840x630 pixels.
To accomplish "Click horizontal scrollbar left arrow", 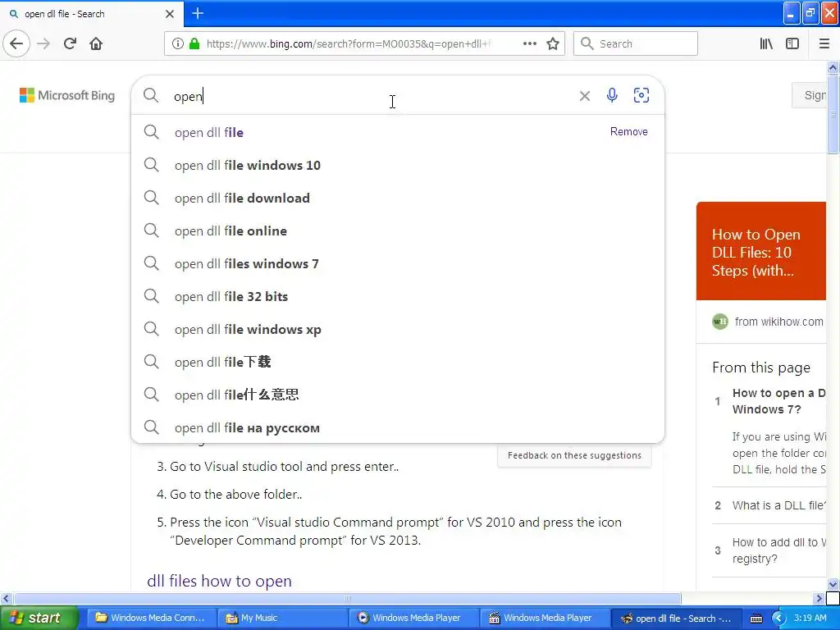I will point(6,598).
